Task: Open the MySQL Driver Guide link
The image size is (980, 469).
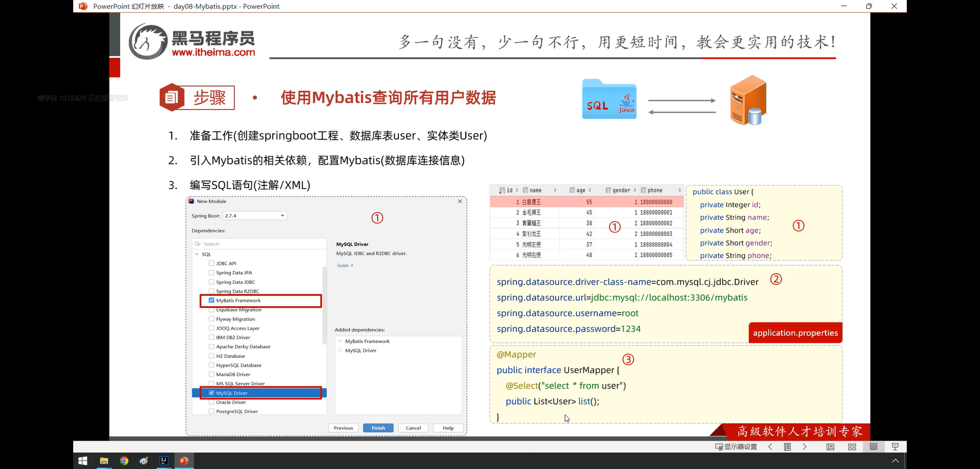Action: tap(345, 266)
